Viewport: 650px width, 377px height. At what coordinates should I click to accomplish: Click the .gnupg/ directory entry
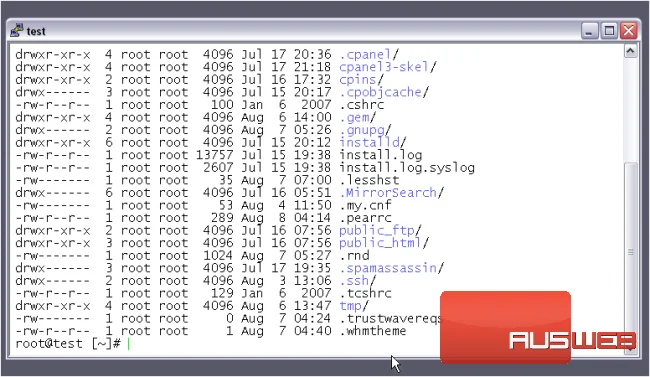[x=365, y=130]
